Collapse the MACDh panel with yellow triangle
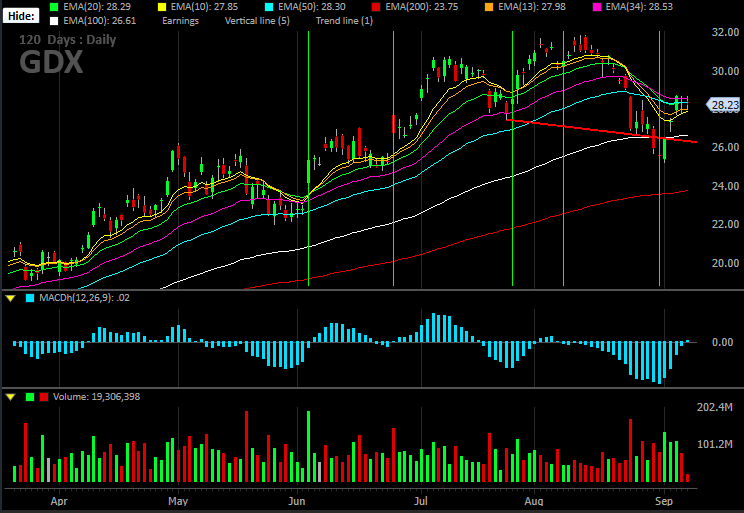This screenshot has height=513, width=744. 10,298
